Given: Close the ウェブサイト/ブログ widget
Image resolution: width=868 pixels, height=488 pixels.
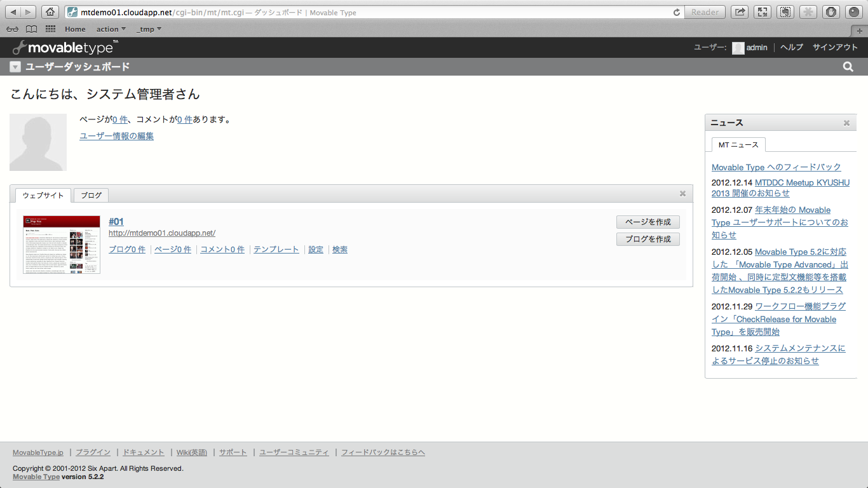Looking at the screenshot, I should 682,194.
